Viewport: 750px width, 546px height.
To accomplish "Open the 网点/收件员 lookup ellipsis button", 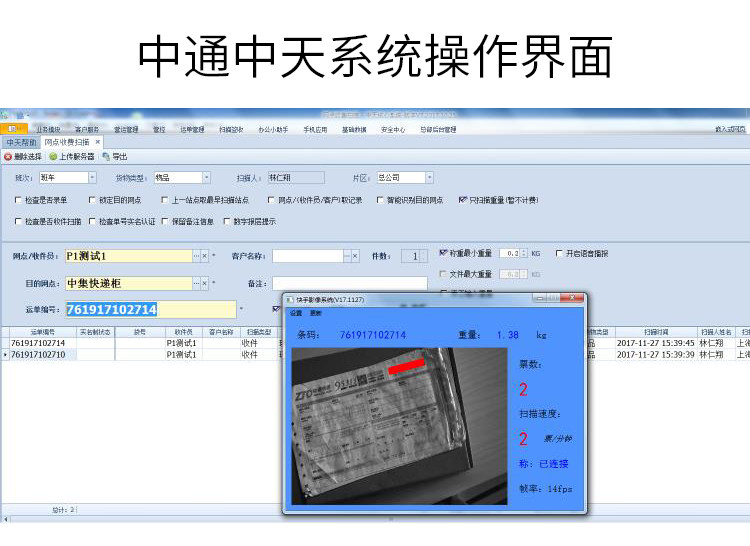I will (197, 256).
